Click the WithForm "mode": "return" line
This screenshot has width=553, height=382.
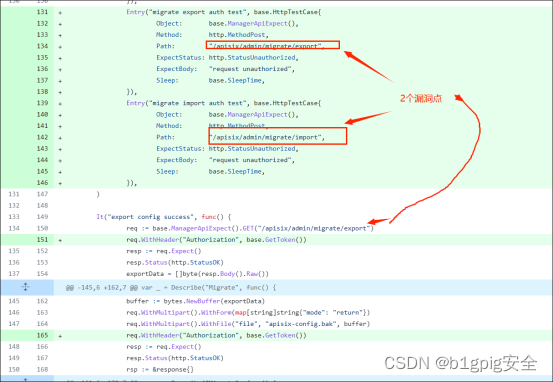click(248, 313)
